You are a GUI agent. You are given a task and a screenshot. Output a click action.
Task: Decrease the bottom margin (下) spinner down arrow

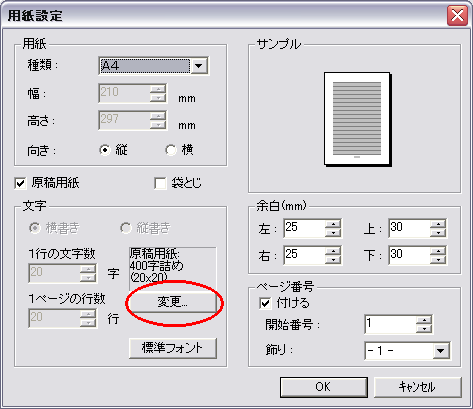pyautogui.click(x=438, y=259)
